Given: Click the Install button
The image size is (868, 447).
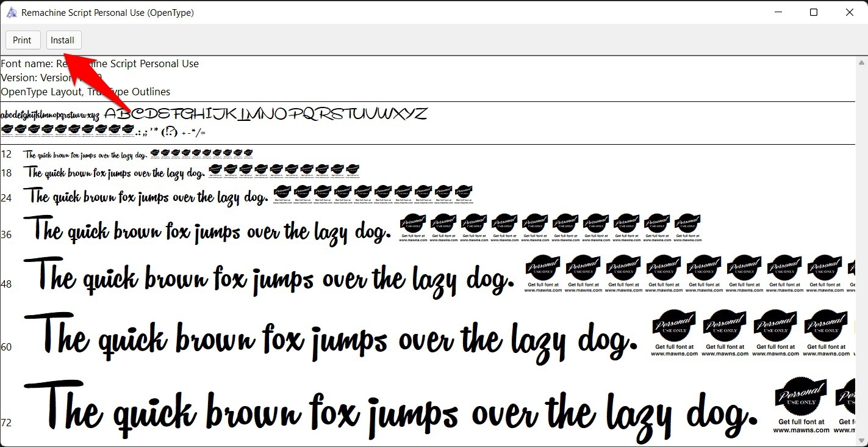Looking at the screenshot, I should (x=63, y=40).
